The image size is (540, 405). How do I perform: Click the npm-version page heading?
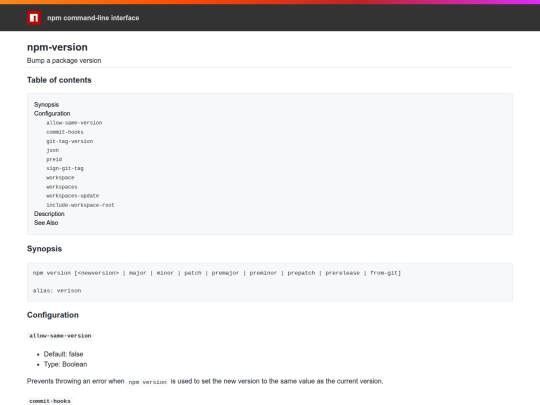(57, 47)
